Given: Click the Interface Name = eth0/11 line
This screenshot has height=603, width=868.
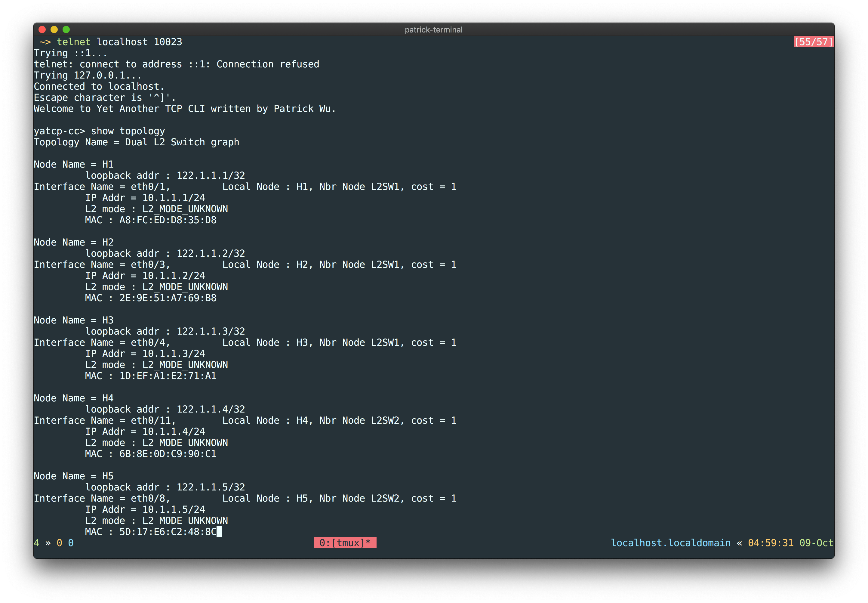Looking at the screenshot, I should pos(245,421).
